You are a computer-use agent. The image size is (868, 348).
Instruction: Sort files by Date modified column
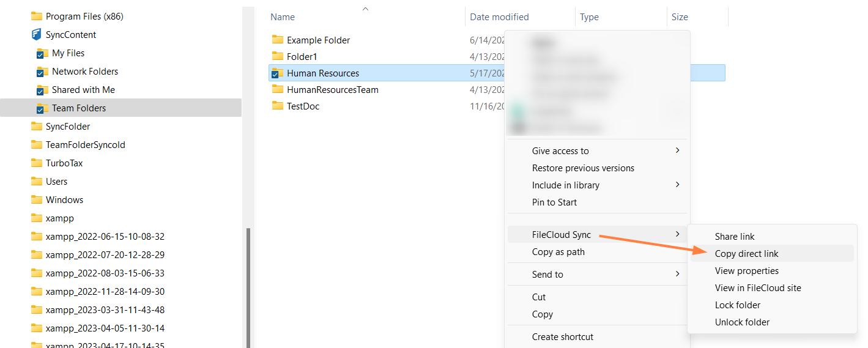click(499, 17)
